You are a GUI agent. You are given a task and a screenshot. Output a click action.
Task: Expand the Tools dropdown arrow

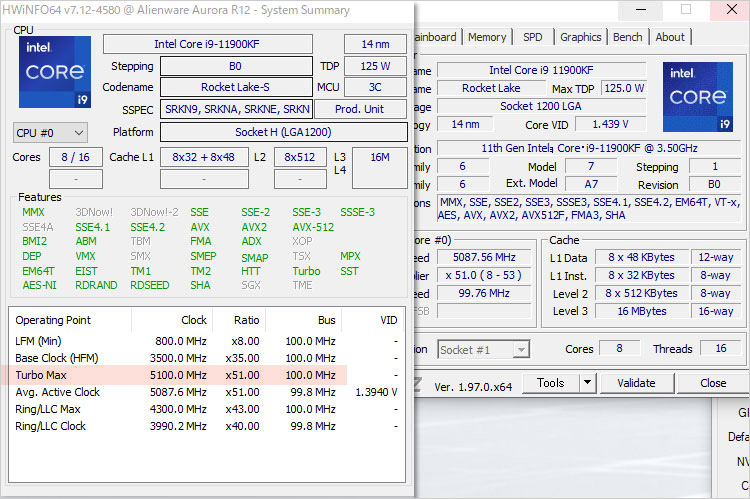click(x=586, y=383)
